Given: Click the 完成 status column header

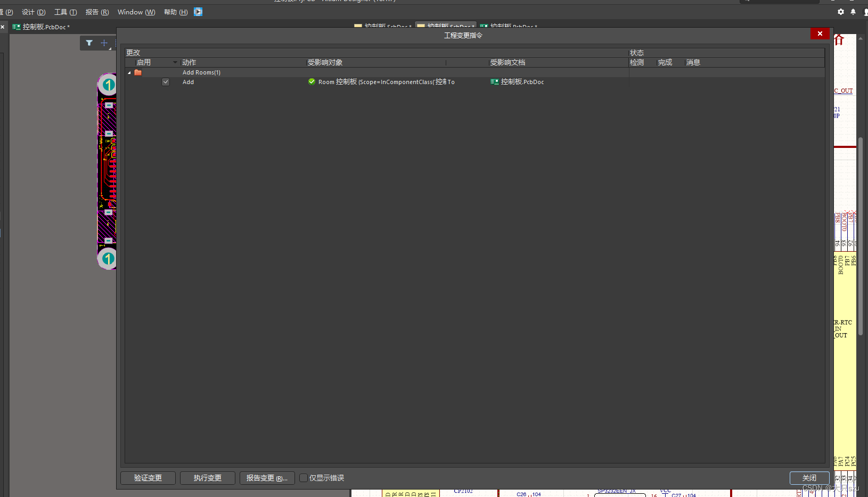Looking at the screenshot, I should point(665,62).
